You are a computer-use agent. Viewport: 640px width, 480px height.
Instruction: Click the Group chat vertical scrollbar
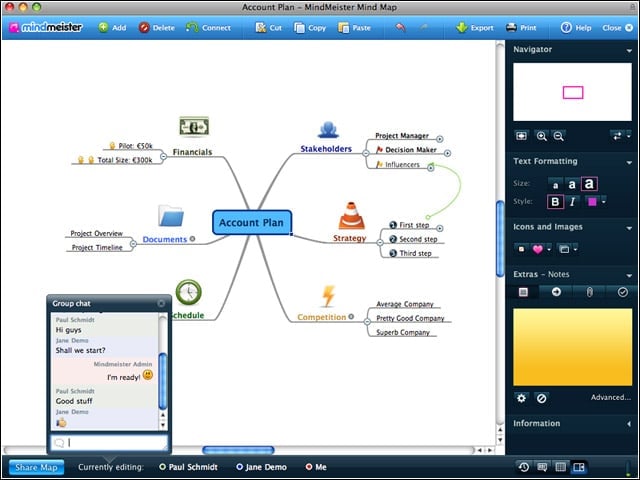(162, 381)
